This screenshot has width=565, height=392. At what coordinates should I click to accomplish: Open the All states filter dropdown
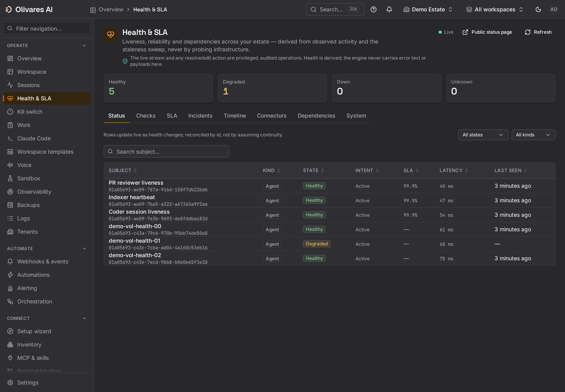point(483,135)
